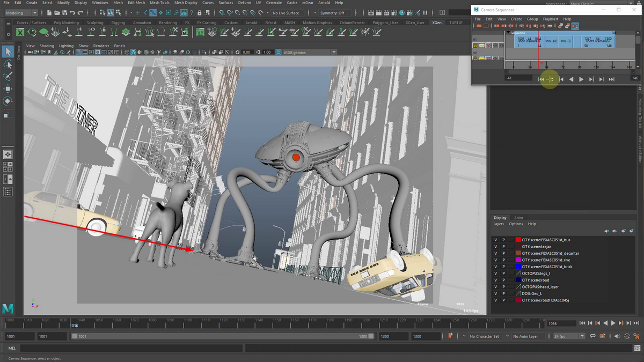Click the sound speaker icon in range bar
644x362 pixels.
(617, 336)
